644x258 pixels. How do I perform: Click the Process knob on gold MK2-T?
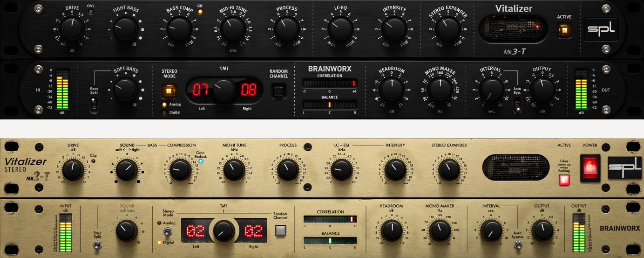pyautogui.click(x=288, y=170)
